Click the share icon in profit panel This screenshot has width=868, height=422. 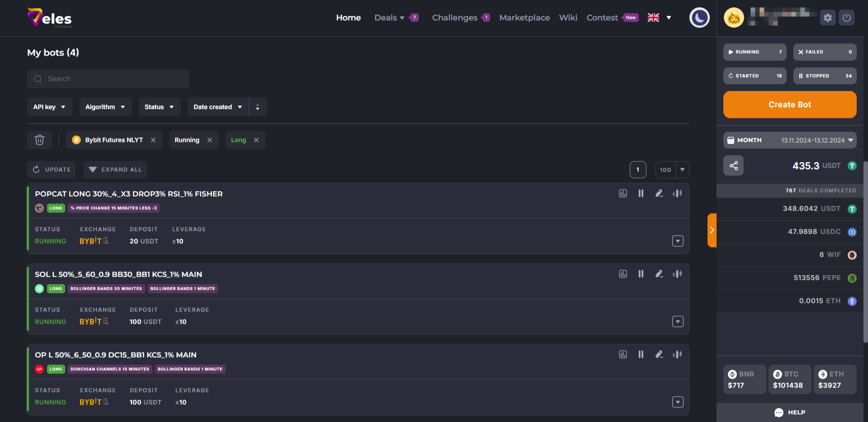tap(733, 166)
